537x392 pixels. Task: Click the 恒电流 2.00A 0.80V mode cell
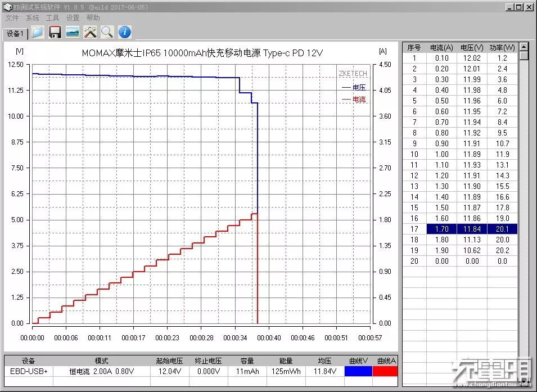[x=101, y=371]
